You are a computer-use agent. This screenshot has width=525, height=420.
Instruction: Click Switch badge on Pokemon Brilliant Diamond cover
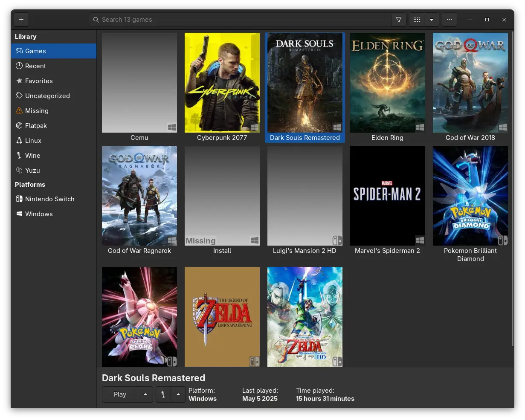point(503,240)
